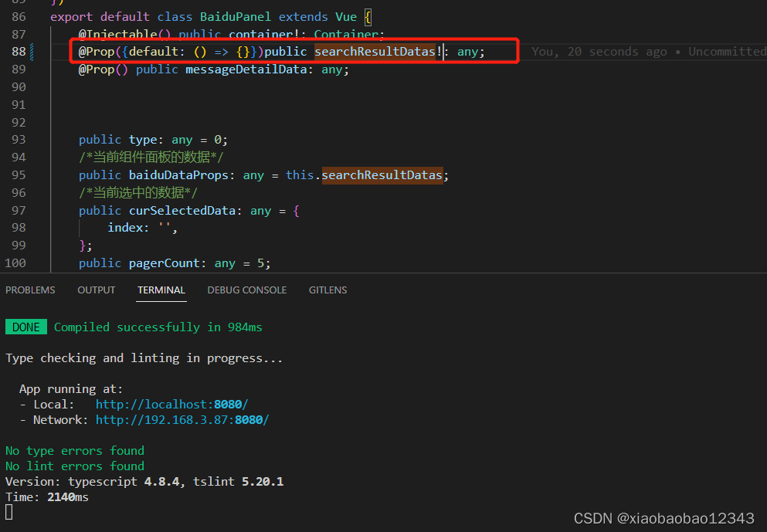Switch to the PROBLEMS tab
This screenshot has width=767, height=532.
(x=30, y=290)
